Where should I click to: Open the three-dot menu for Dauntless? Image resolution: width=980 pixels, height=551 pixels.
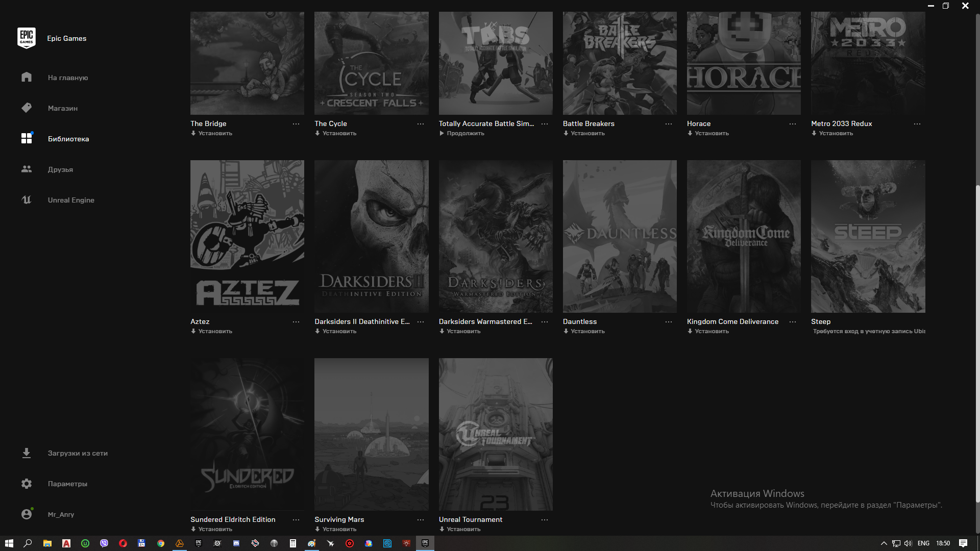669,322
